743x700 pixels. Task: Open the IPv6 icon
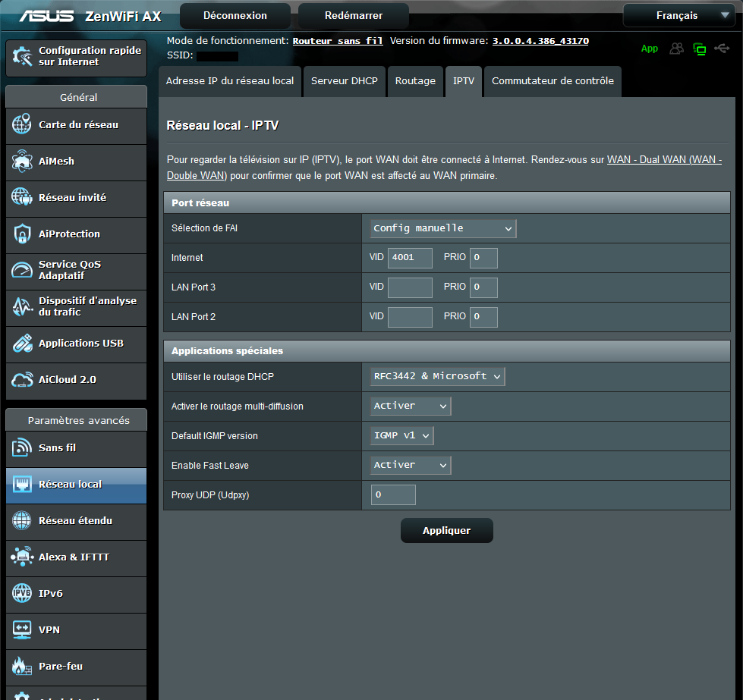(x=22, y=593)
